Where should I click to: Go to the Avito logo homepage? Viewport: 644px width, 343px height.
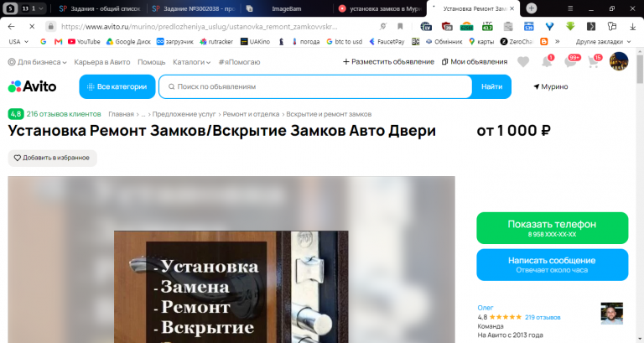32,86
